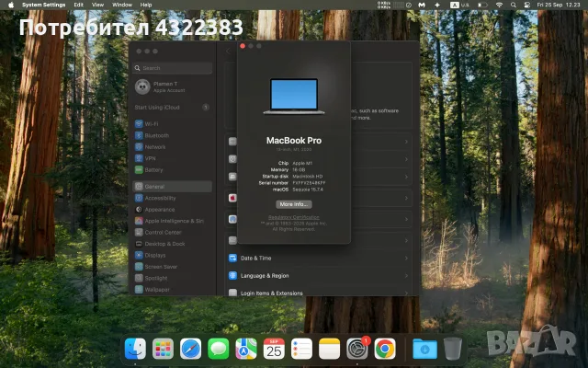Open Desktop & Dock settings
The height and width of the screenshot is (368, 588).
coord(172,244)
